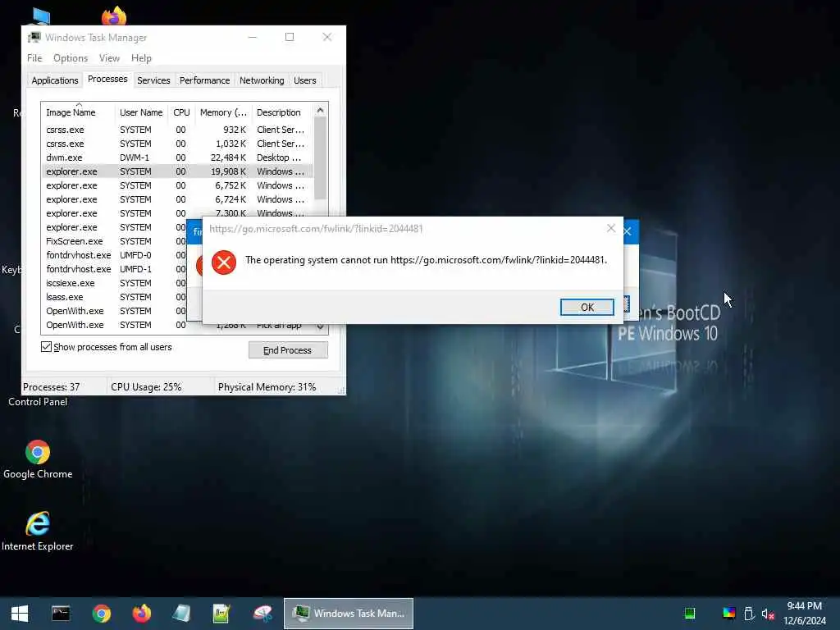
Task: Click the green square tray icon
Action: click(x=690, y=614)
